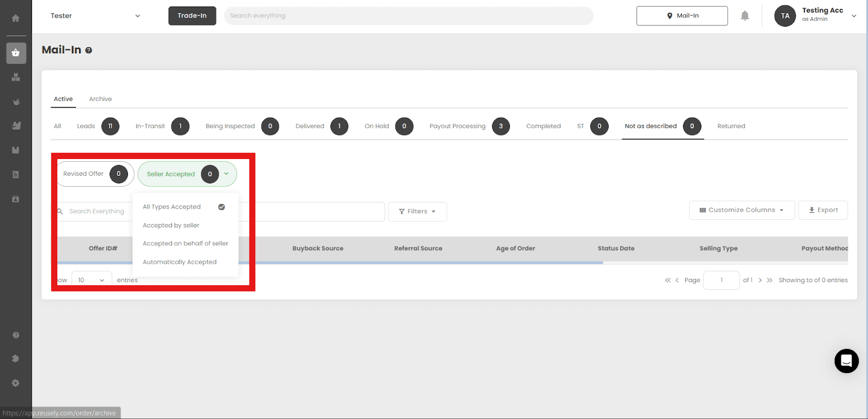868x419 pixels.
Task: Select the shopping basket sidebar icon
Action: [x=16, y=53]
